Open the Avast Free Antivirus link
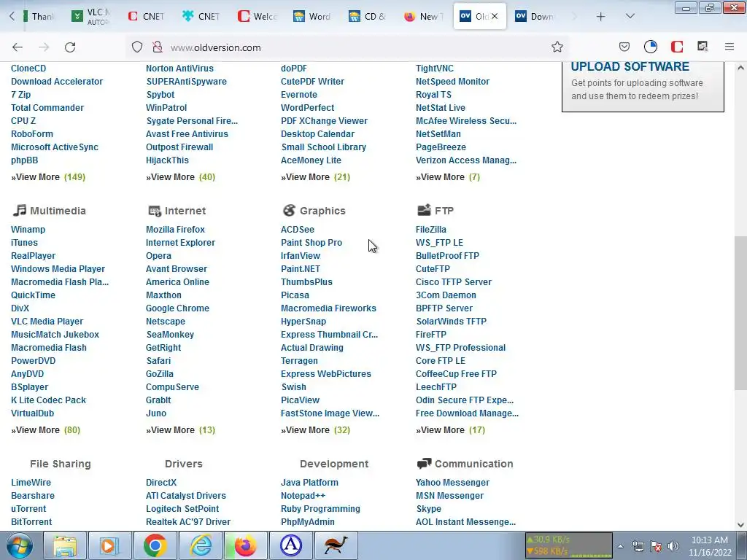The width and height of the screenshot is (747, 560). click(x=187, y=134)
